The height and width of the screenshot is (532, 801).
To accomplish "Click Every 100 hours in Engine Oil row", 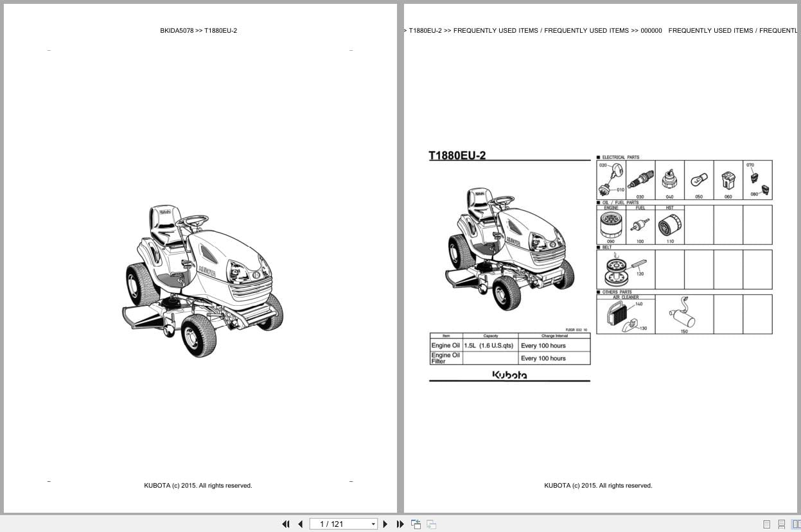I will click(x=543, y=346).
